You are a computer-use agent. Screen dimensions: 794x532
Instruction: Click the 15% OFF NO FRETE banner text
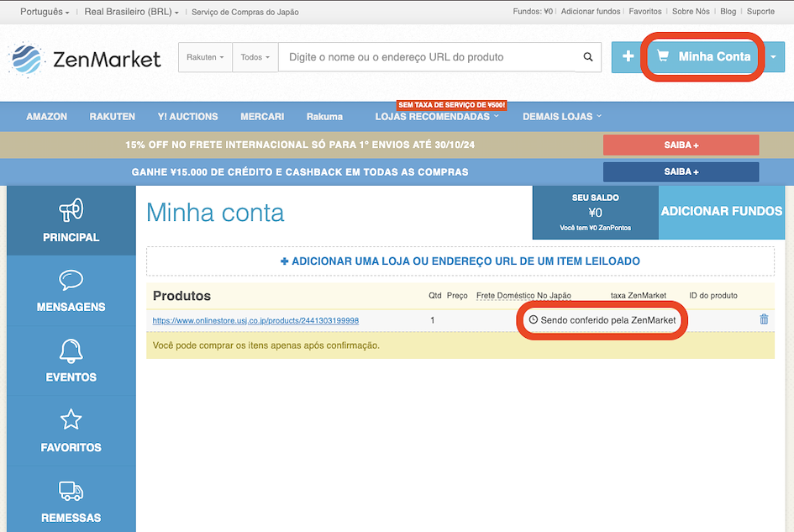[300, 145]
